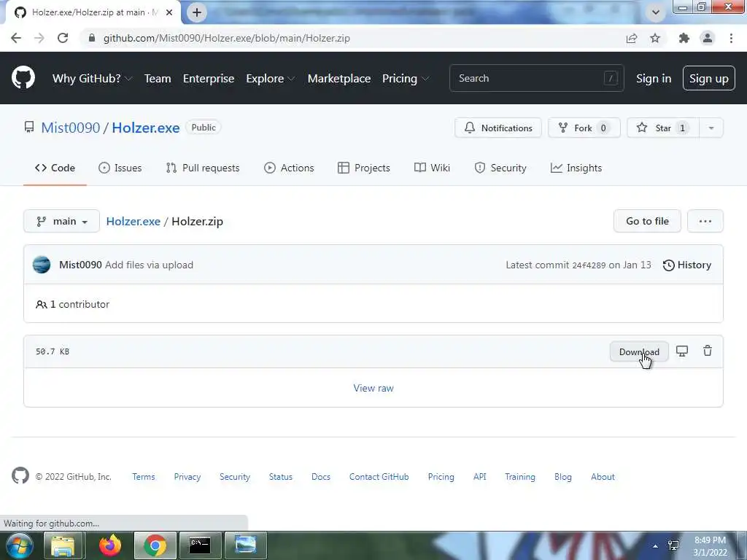Screen dimensions: 747x560
Task: Show hidden tray icons arrow
Action: point(655,546)
